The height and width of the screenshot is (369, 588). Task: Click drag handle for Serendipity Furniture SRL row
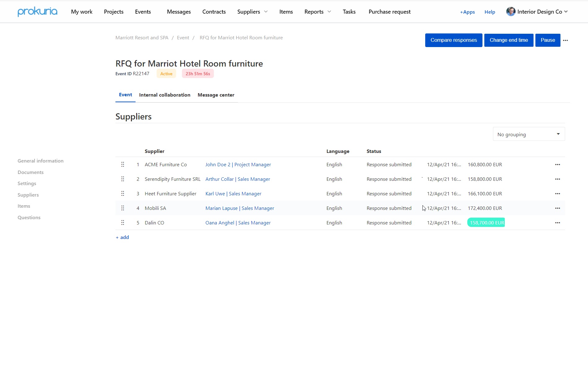tap(123, 179)
